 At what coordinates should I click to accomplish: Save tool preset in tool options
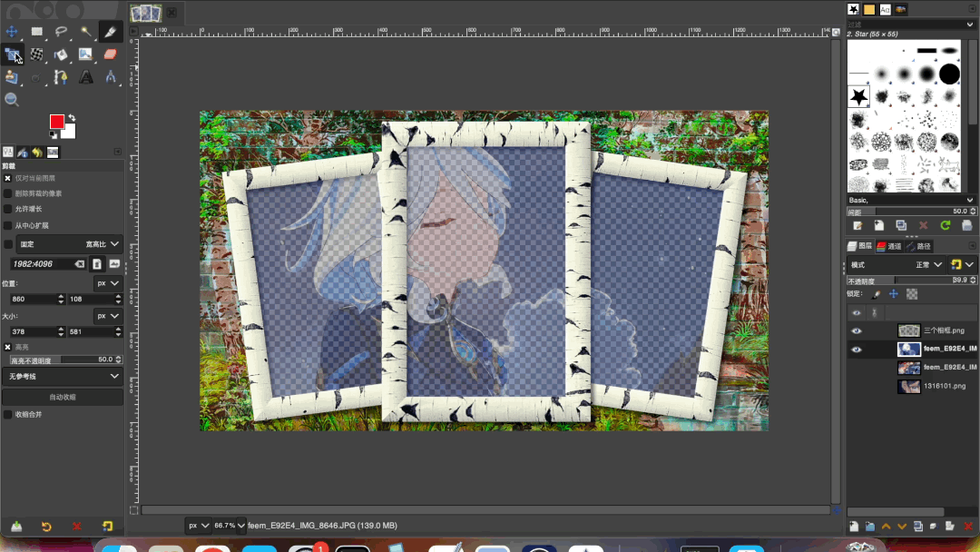tap(16, 527)
